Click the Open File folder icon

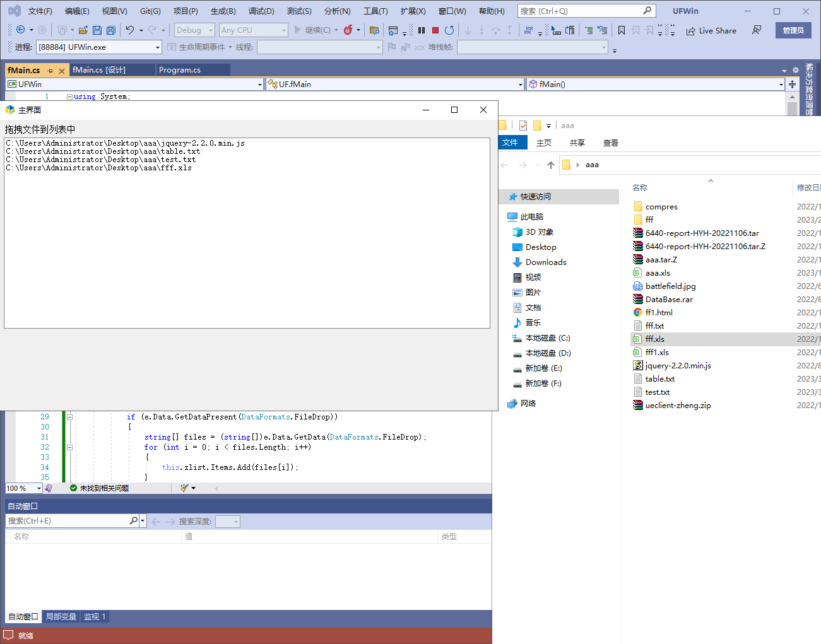(83, 30)
